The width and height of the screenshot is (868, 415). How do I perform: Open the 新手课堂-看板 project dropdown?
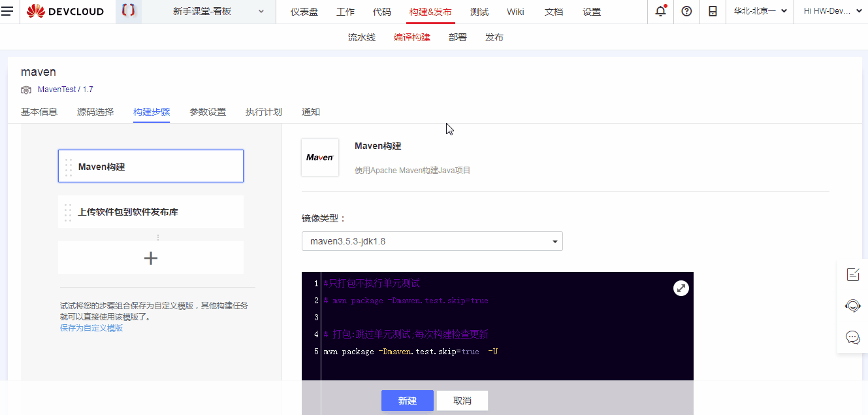(x=209, y=11)
